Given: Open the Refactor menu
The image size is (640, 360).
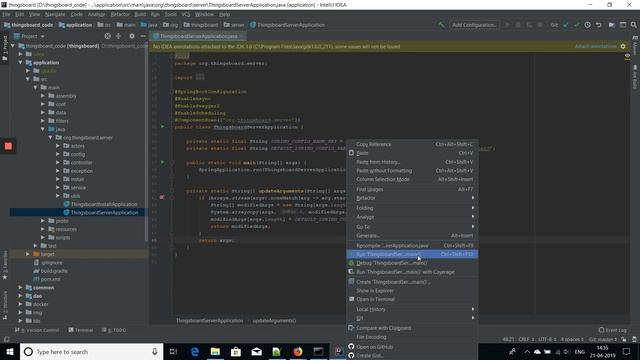Looking at the screenshot, I should coord(120,14).
